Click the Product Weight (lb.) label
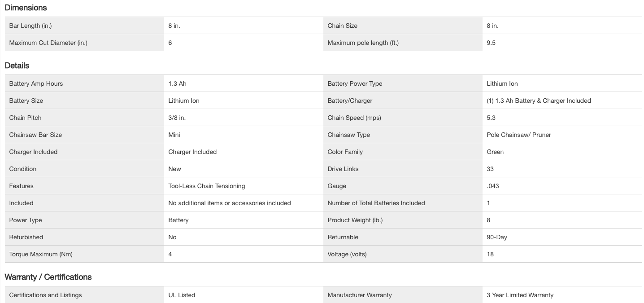The image size is (644, 303). [355, 220]
